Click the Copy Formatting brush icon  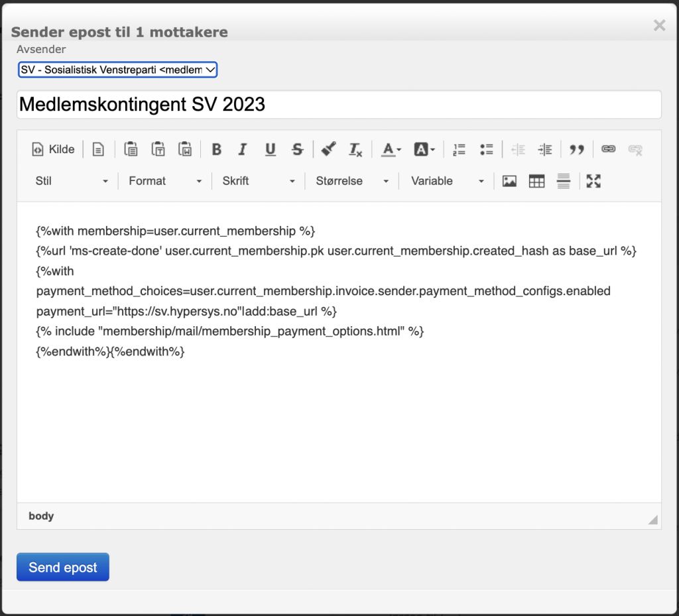click(x=329, y=149)
